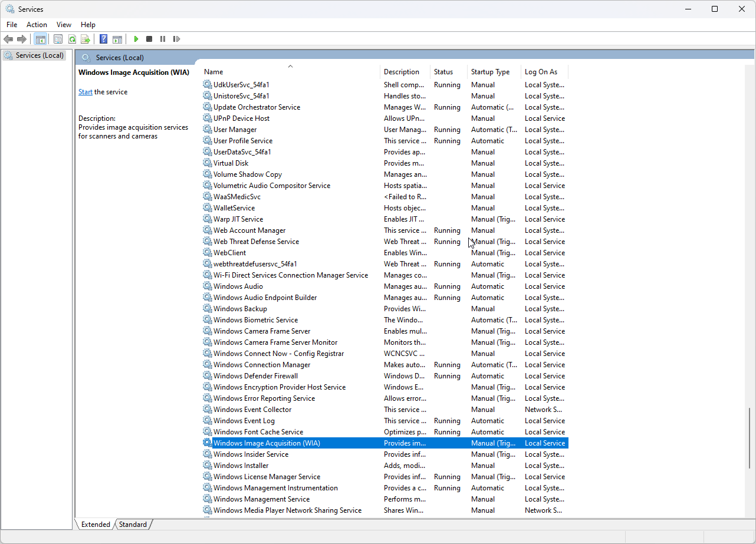Viewport: 756px width, 544px height.
Task: Open the View menu
Action: [64, 25]
